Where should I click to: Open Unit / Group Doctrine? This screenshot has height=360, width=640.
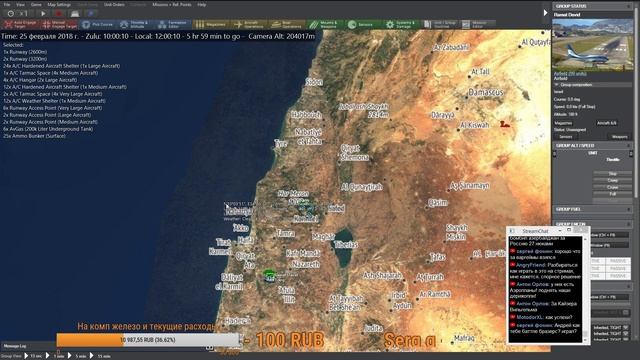[x=440, y=24]
